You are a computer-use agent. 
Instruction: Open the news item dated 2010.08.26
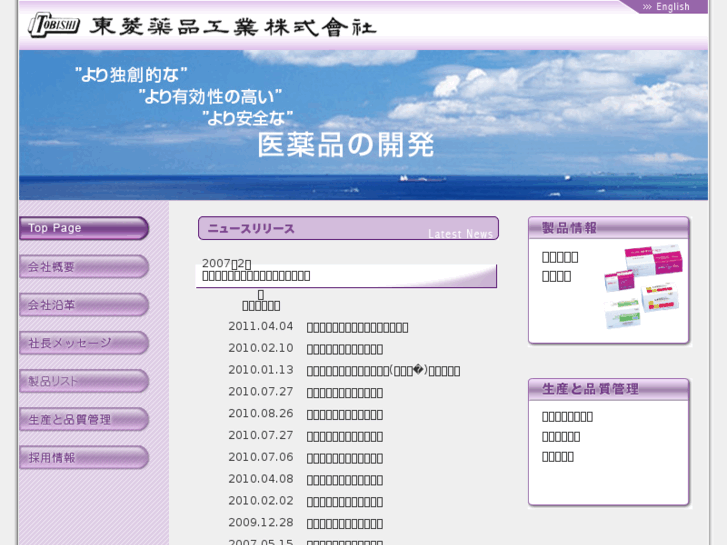345,414
